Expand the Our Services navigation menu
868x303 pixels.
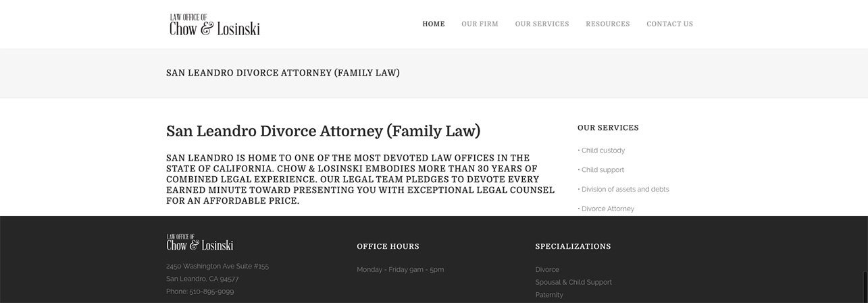coord(542,24)
